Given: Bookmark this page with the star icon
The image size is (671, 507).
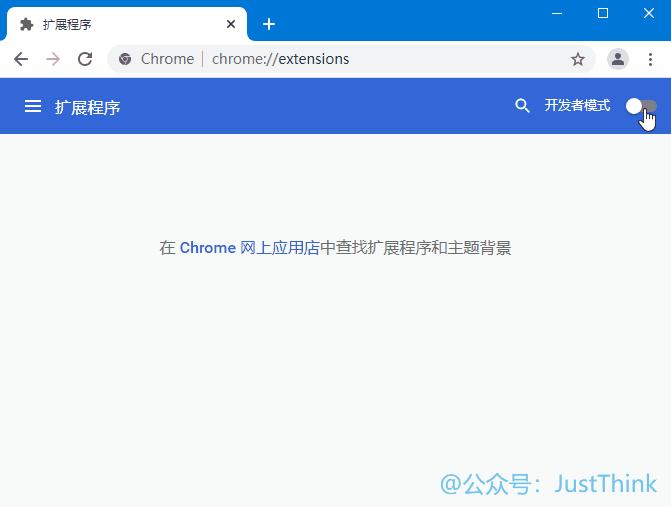Looking at the screenshot, I should tap(578, 59).
